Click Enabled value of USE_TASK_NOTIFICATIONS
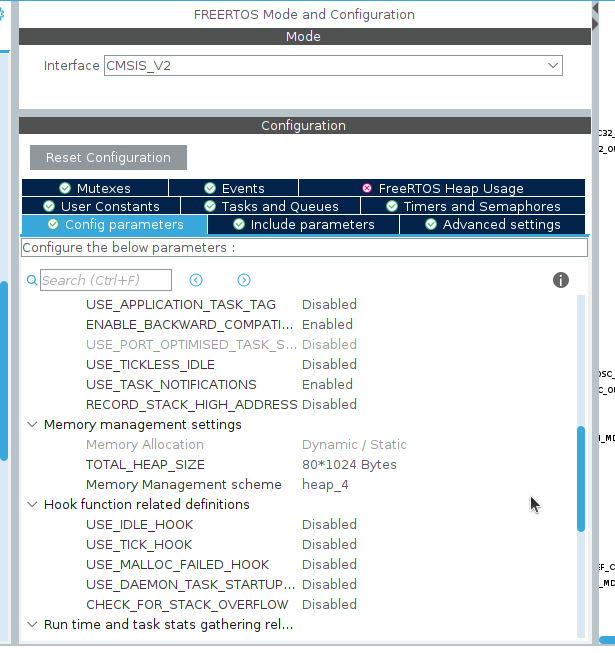 tap(327, 385)
